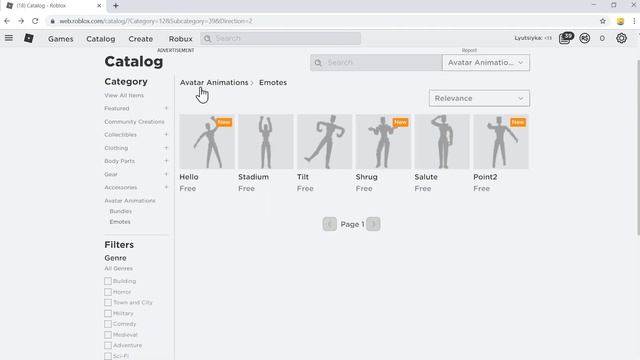
Task: Check the Building genre filter
Action: pyautogui.click(x=108, y=281)
